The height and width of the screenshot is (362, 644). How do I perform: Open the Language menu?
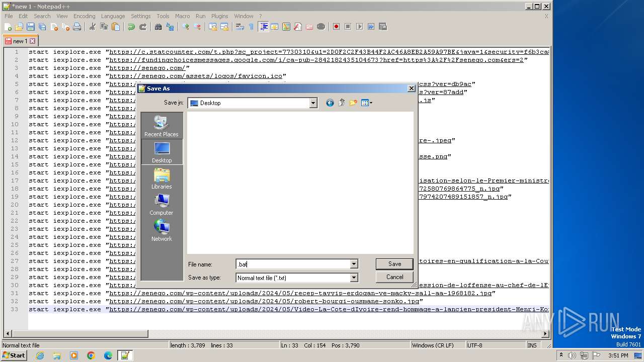pos(113,16)
